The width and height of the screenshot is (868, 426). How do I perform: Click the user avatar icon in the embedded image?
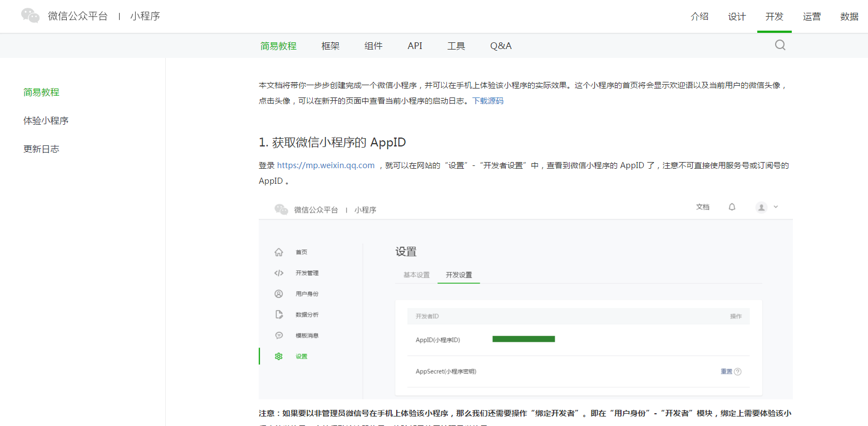click(x=762, y=207)
